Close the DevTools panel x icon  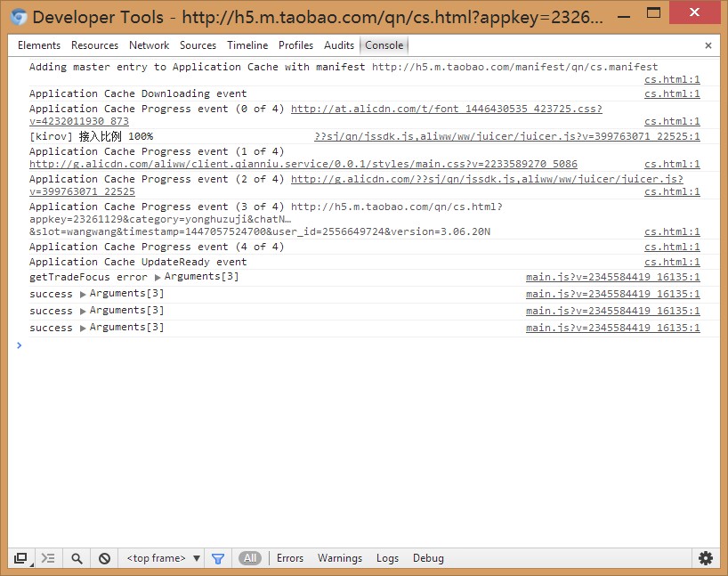(x=708, y=45)
